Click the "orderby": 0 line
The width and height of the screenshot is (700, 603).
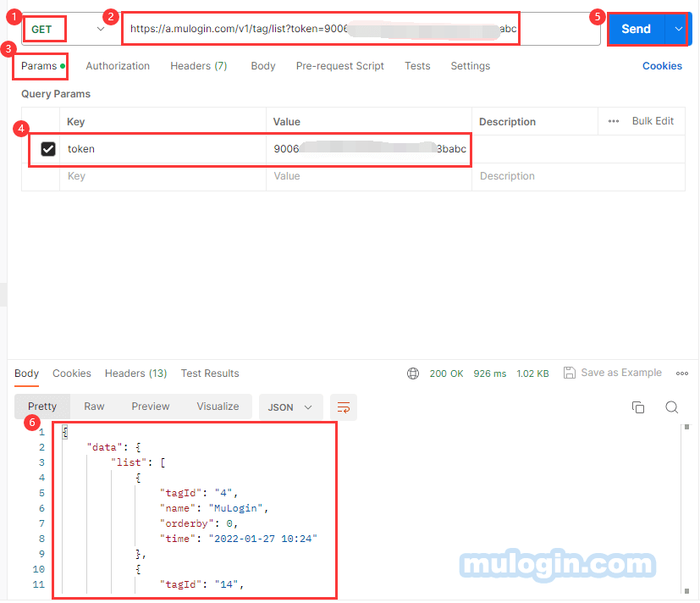coord(199,523)
